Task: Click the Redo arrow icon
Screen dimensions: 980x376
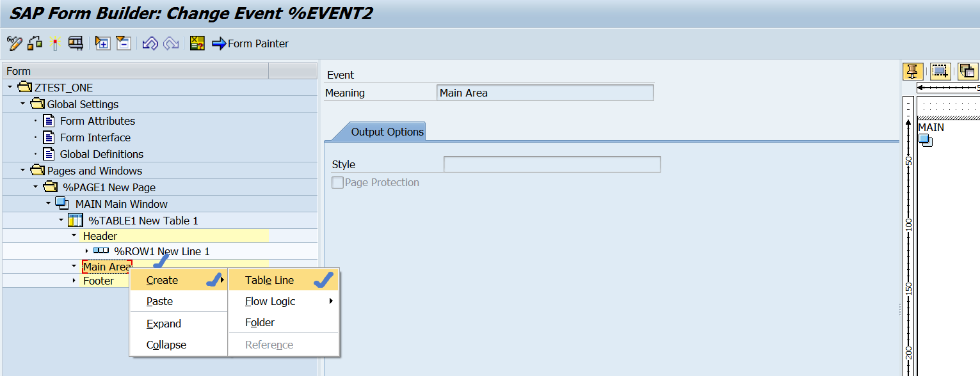Action: click(x=172, y=43)
